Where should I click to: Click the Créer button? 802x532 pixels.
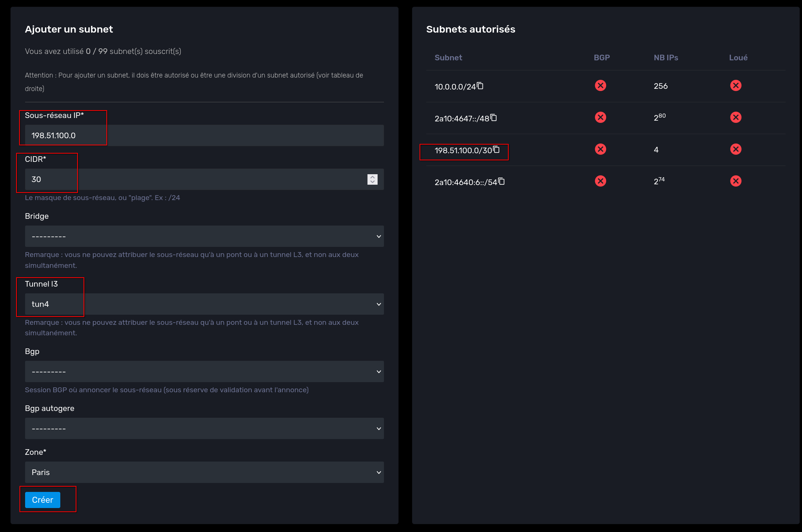tap(42, 500)
